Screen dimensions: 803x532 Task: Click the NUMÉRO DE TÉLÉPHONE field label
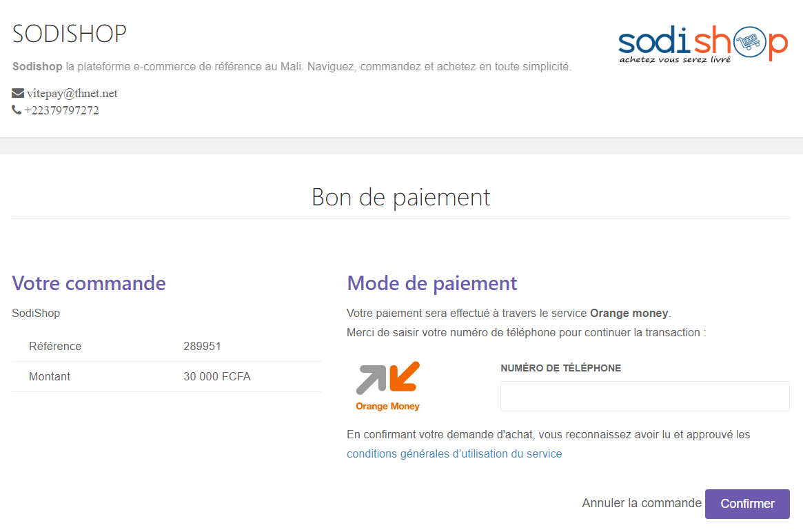click(561, 368)
